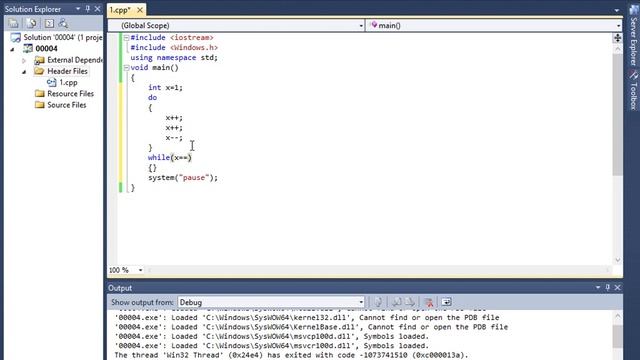The image size is (640, 360).
Task: Select the 00004 project item
Action: tap(40, 49)
